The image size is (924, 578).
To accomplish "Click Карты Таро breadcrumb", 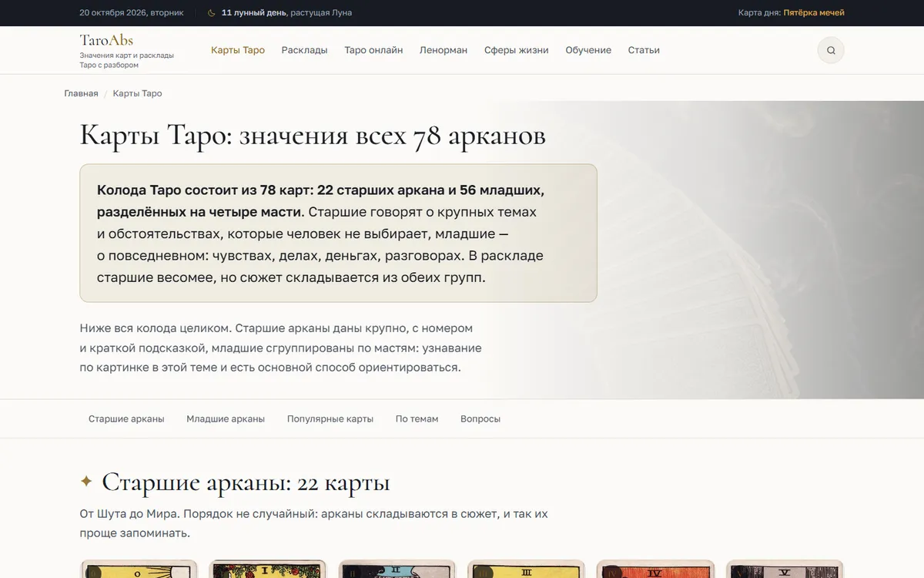I will point(137,93).
